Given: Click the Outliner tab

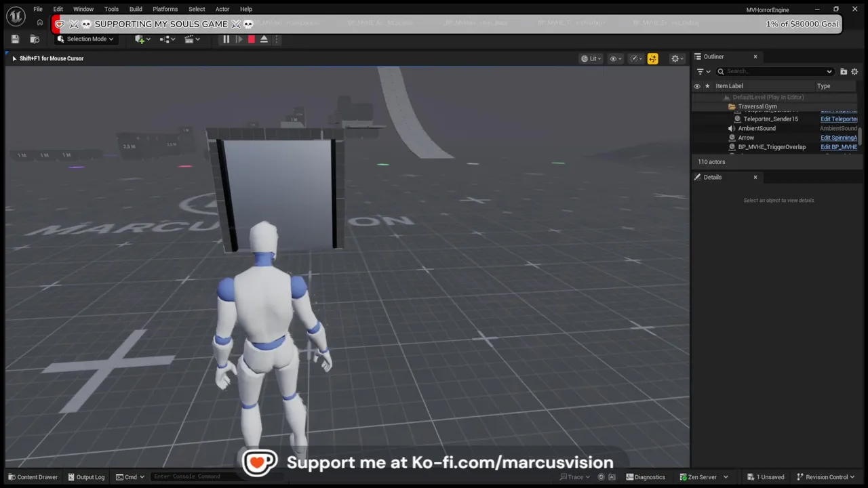Looking at the screenshot, I should [713, 57].
